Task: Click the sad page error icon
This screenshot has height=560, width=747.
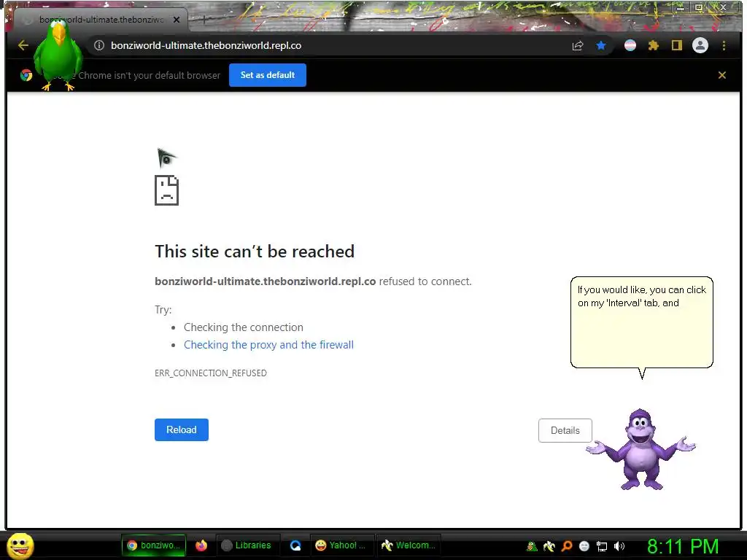Action: (x=167, y=190)
